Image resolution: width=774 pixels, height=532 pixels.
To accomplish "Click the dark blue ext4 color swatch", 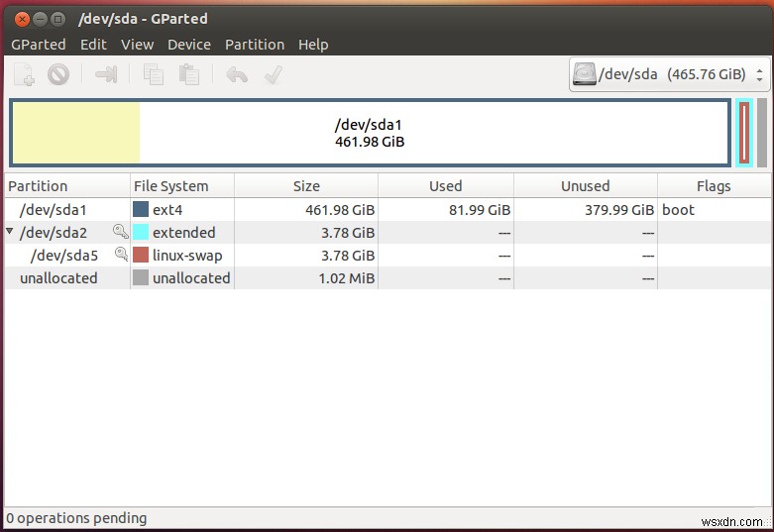I will (x=141, y=209).
